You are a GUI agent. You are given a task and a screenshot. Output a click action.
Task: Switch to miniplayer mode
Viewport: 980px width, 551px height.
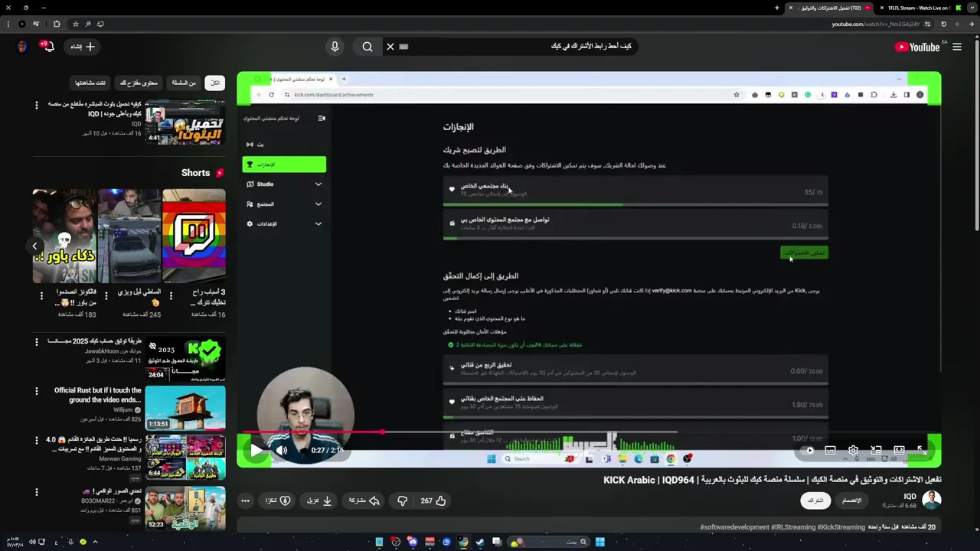(x=876, y=451)
